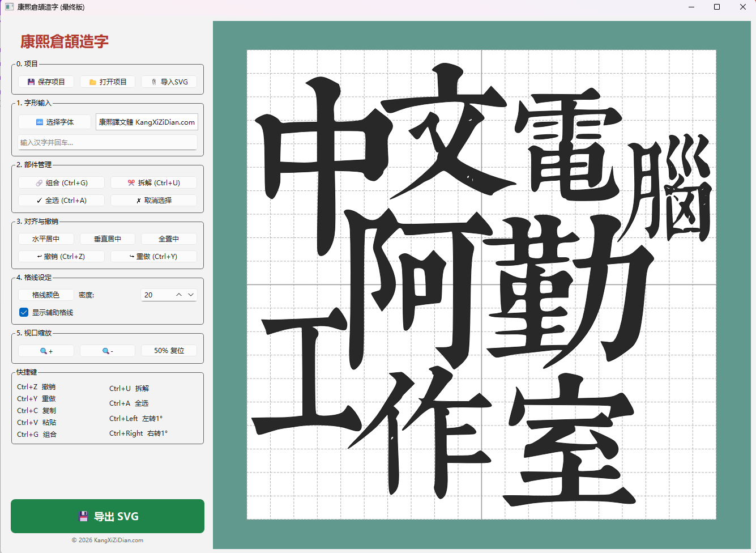Import an SVG file via 导入SVG

[x=169, y=82]
